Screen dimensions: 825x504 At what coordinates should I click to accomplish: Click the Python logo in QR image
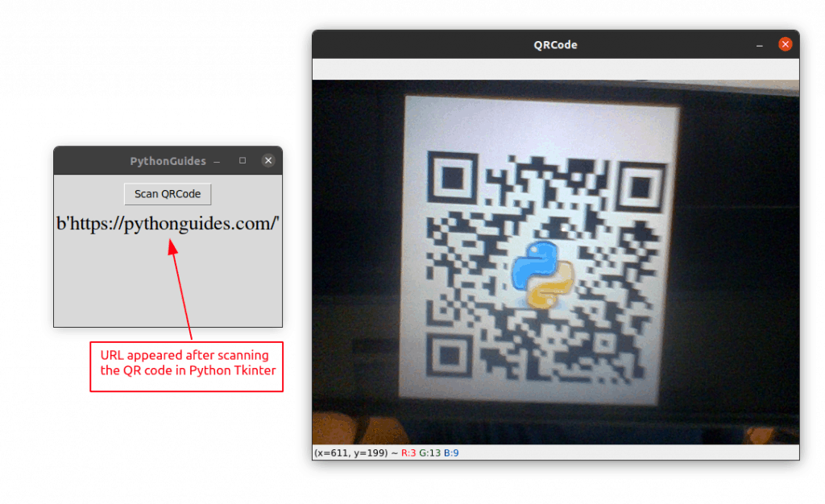(543, 275)
